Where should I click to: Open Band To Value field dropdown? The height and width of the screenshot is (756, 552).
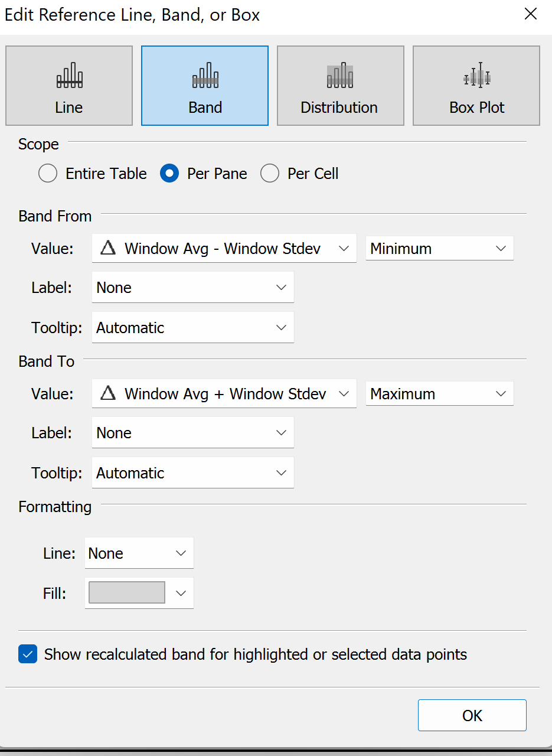(224, 394)
